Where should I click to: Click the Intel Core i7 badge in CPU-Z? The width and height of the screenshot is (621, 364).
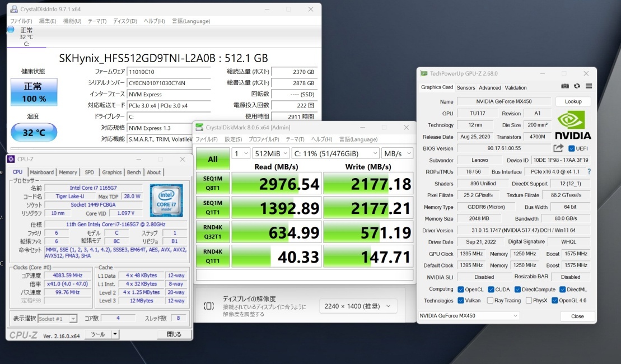(166, 200)
